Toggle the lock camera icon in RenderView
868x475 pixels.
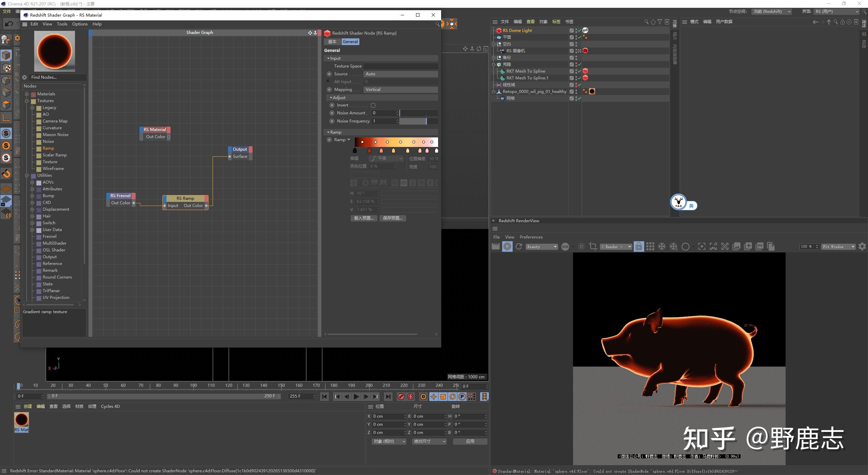(639, 247)
